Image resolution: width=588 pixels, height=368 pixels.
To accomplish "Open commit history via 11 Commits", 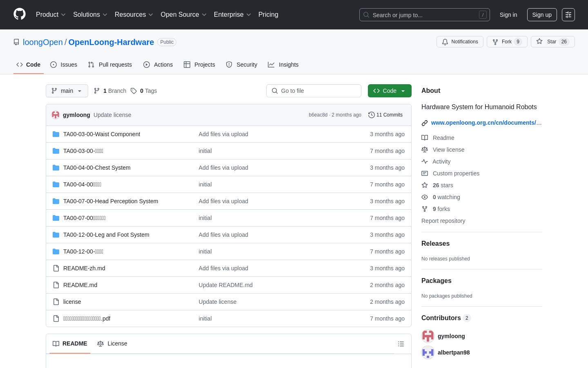I will pyautogui.click(x=385, y=115).
